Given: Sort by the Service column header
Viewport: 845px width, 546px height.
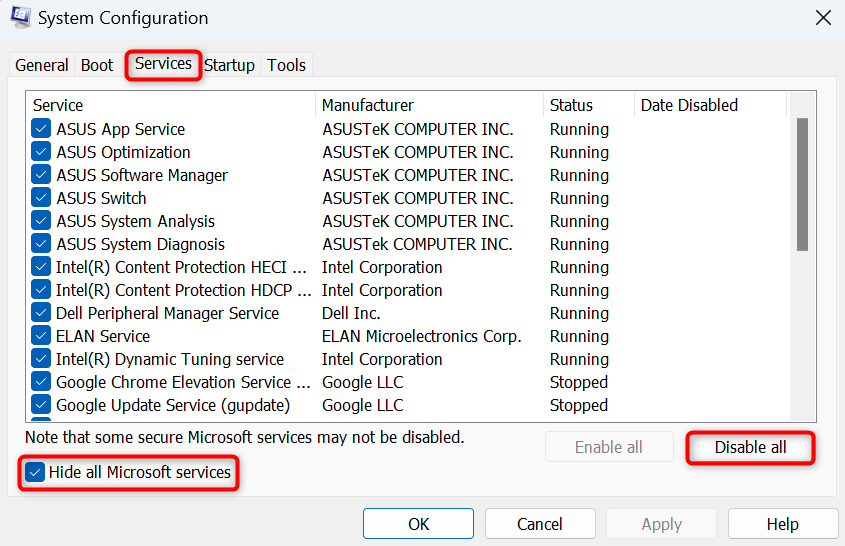Looking at the screenshot, I should pyautogui.click(x=170, y=105).
